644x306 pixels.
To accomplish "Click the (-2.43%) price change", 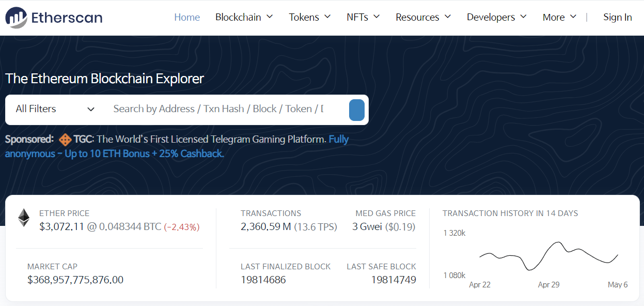I will point(182,227).
